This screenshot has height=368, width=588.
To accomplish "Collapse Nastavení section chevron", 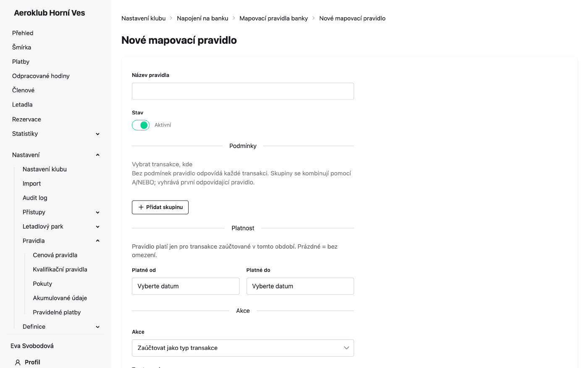I will [x=97, y=155].
